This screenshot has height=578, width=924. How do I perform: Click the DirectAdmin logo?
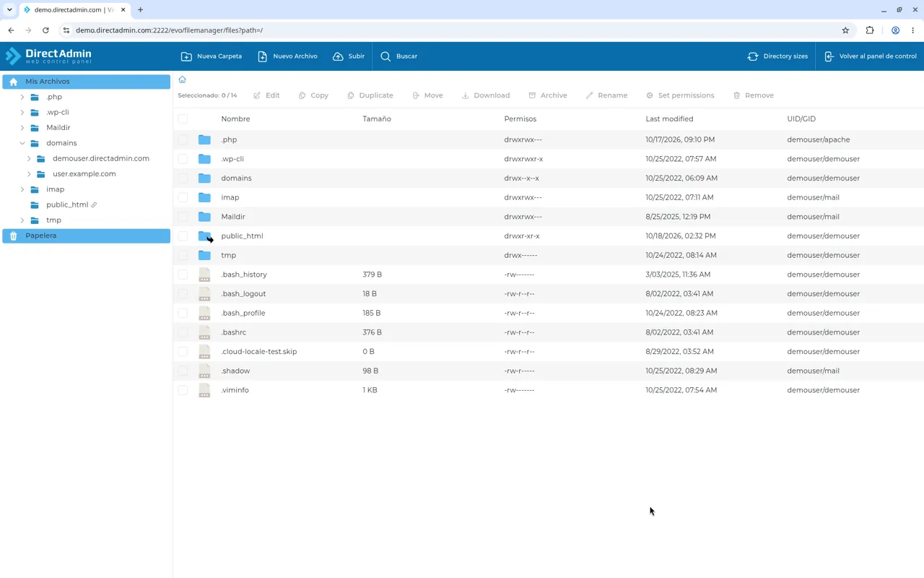[x=48, y=56]
